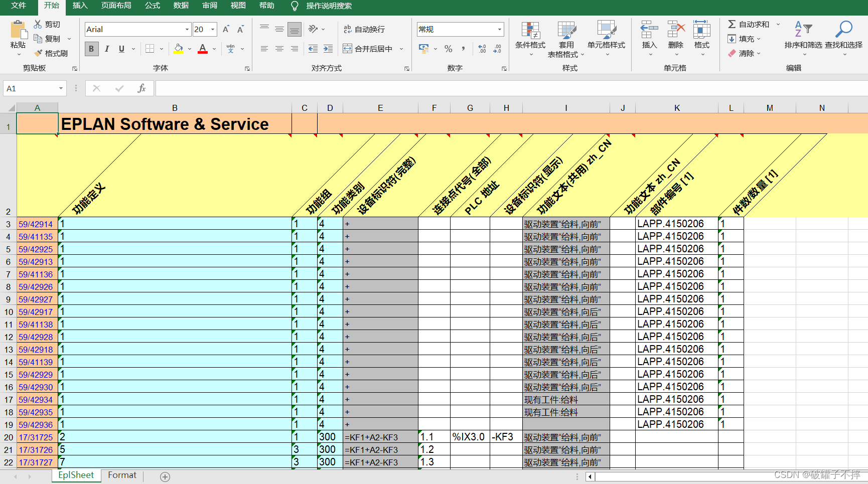Click the percent style icon
The image size is (868, 484).
(x=448, y=49)
